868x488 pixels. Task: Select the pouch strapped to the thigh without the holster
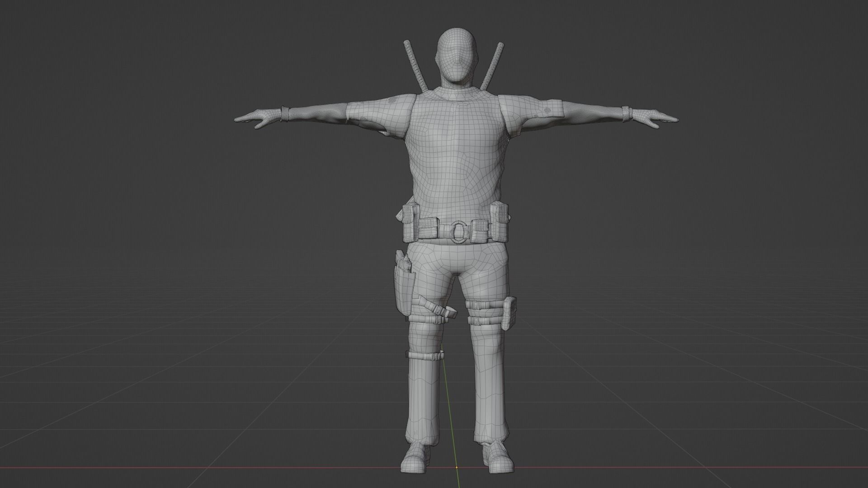tap(509, 313)
